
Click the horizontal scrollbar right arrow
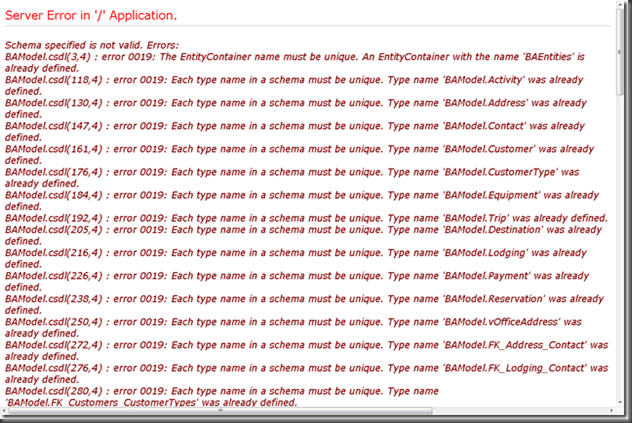coord(611,410)
